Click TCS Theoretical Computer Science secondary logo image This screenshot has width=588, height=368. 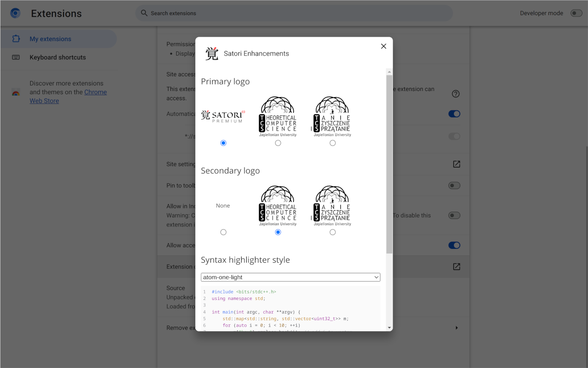[x=278, y=206]
